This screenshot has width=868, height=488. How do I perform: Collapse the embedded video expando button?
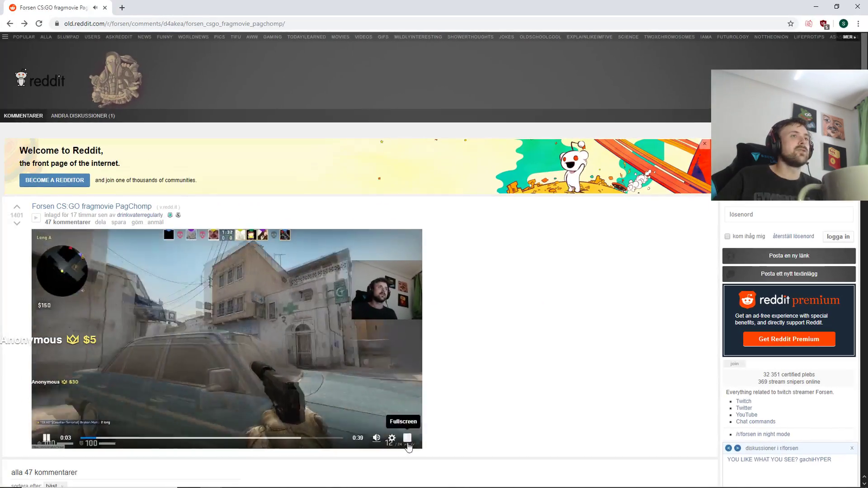(x=36, y=218)
